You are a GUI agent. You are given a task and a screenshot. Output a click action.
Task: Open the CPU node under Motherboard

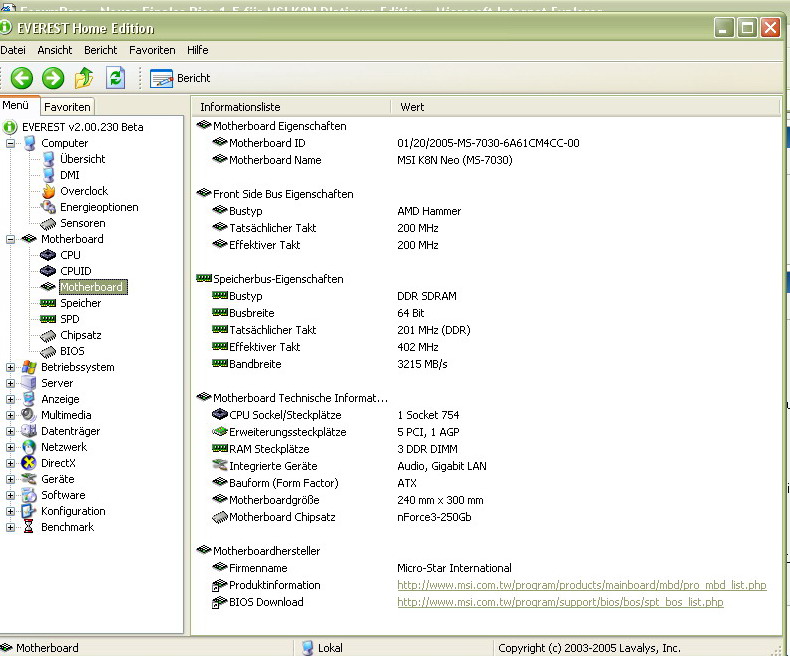(70, 255)
